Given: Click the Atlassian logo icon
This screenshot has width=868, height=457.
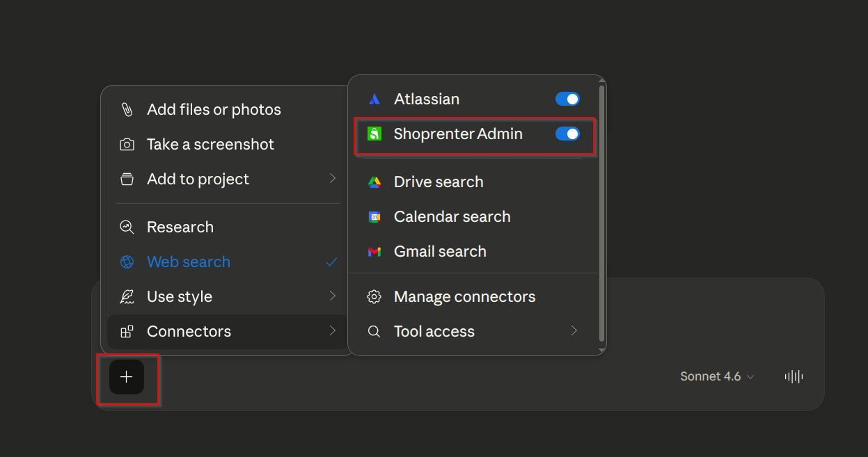Looking at the screenshot, I should click(374, 99).
